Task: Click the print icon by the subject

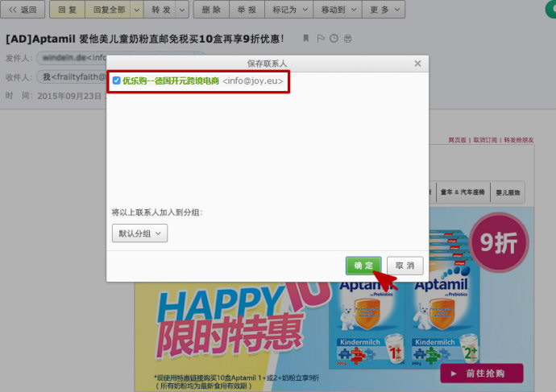Action: (347, 39)
